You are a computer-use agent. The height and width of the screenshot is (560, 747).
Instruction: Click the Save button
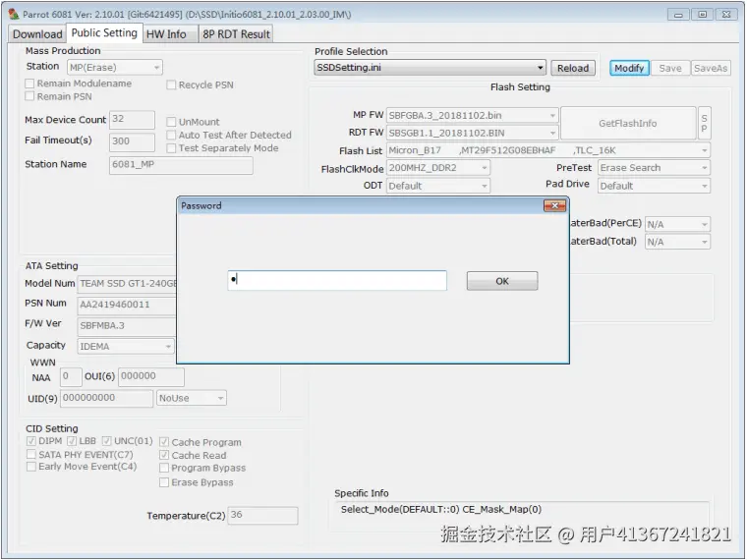670,68
